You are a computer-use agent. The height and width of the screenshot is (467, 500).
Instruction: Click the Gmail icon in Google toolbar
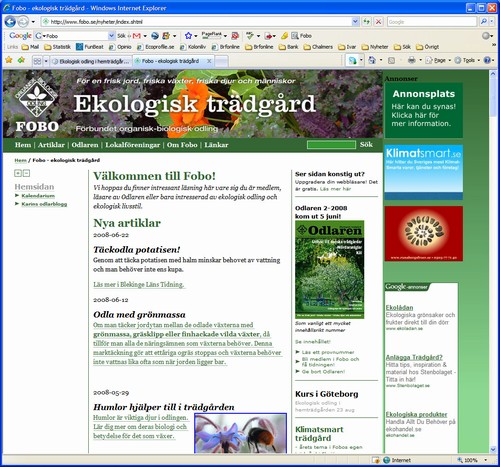[x=137, y=36]
